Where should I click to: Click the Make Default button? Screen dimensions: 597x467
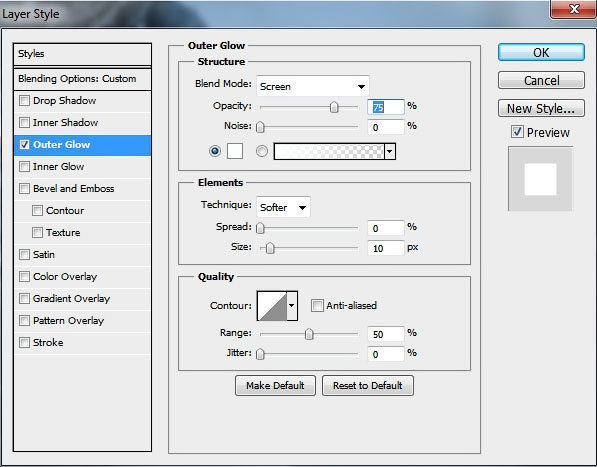click(x=275, y=386)
